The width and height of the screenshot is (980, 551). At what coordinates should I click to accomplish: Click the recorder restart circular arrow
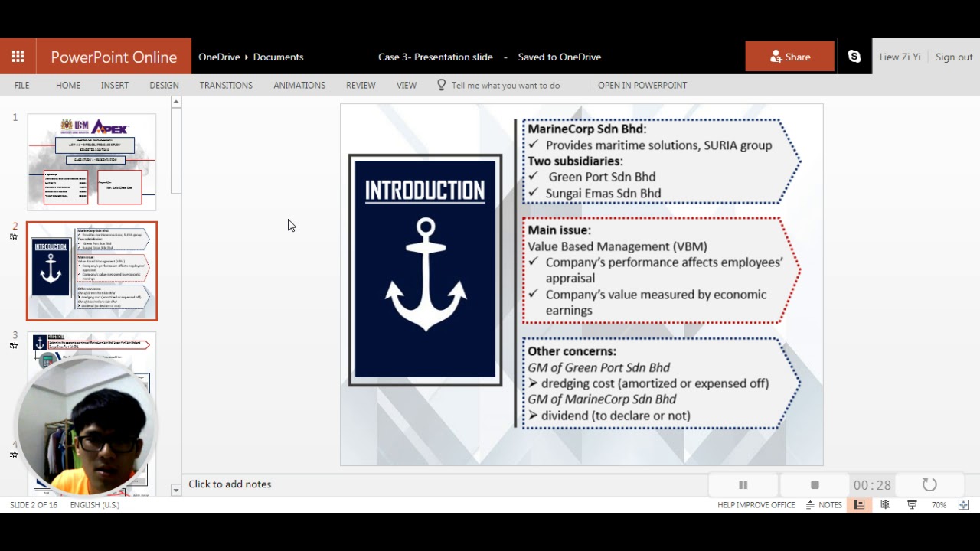point(929,485)
